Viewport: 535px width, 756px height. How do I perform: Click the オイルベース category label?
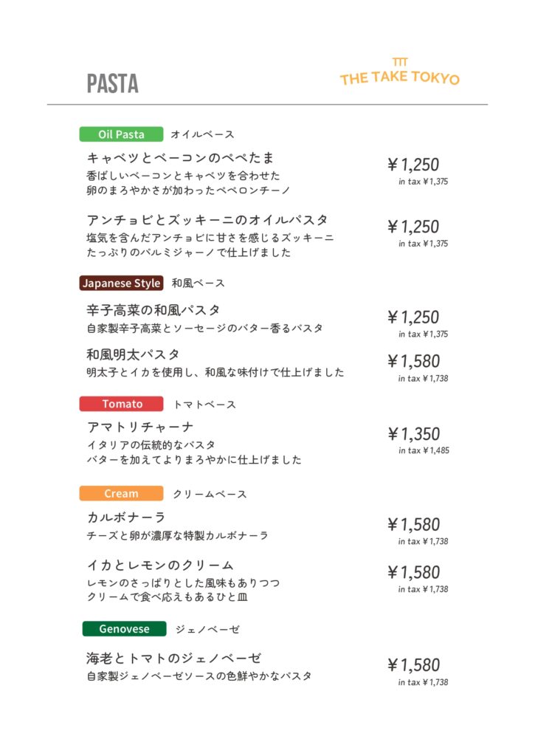(x=202, y=134)
